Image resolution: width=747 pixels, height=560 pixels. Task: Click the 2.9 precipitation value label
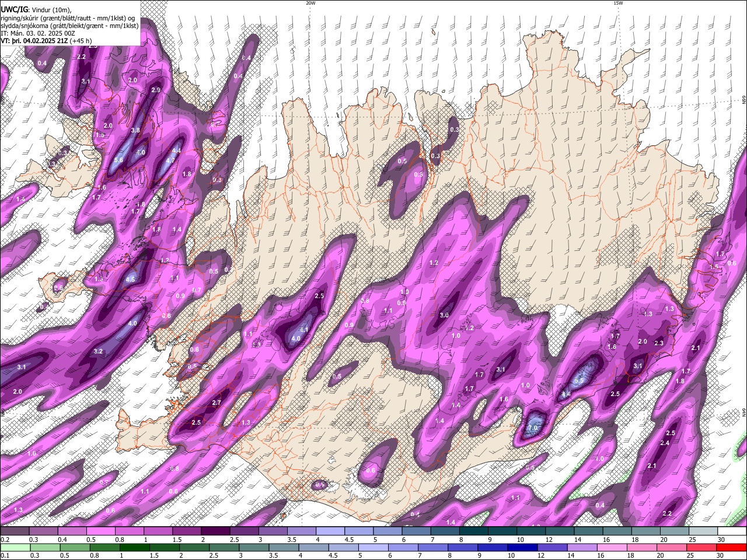155,90
